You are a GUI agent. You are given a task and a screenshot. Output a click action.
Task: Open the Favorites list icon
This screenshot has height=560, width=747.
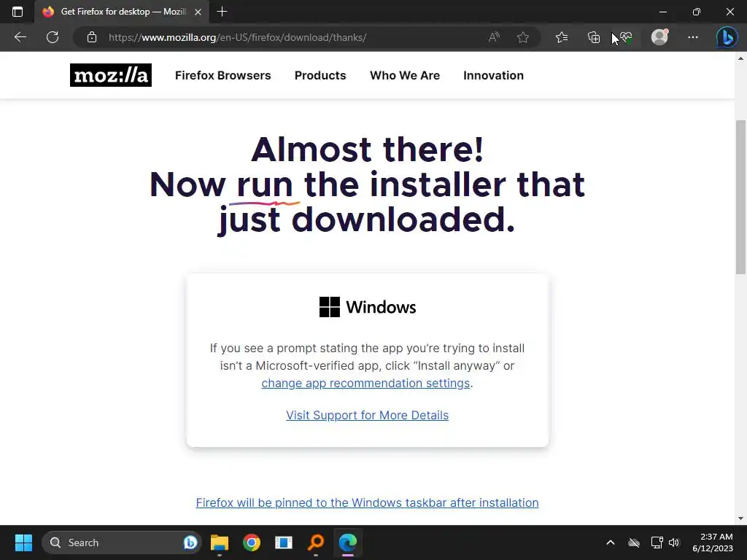tap(562, 37)
